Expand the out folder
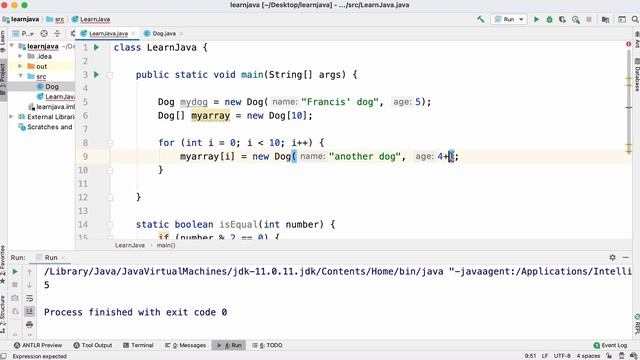Viewport: 640px width, 360px height. [x=20, y=66]
